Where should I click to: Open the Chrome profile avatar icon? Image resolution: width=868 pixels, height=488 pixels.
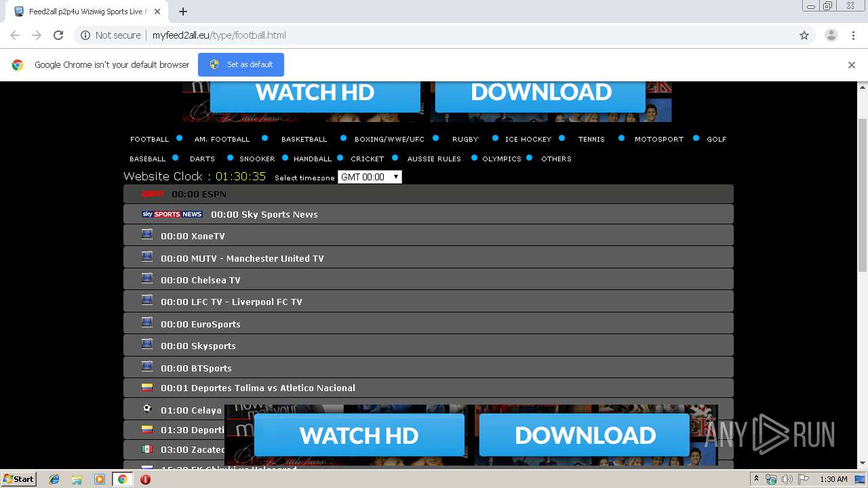pyautogui.click(x=831, y=35)
